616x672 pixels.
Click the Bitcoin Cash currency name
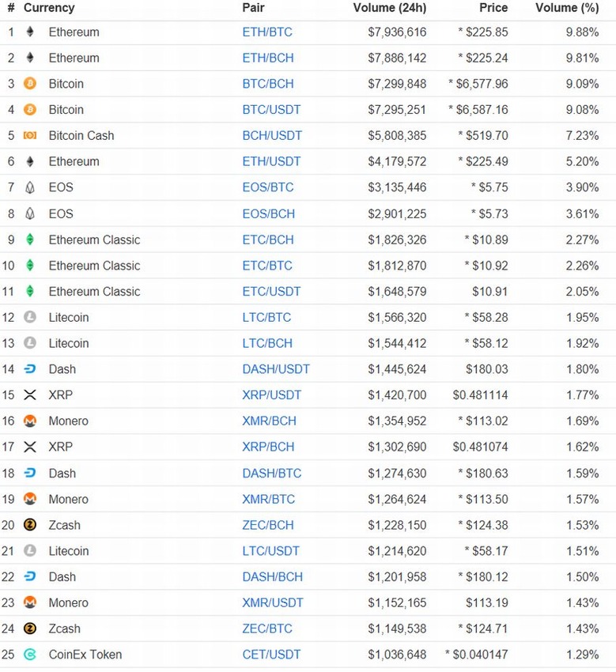[81, 136]
